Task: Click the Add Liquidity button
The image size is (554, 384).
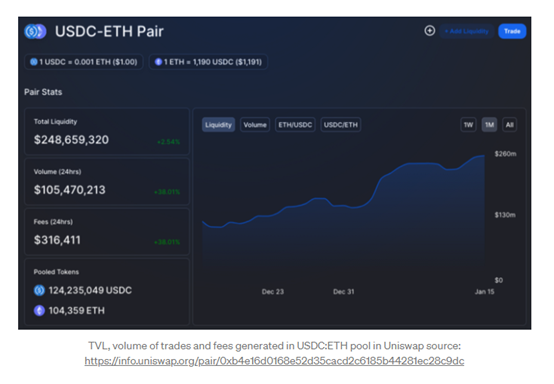Action: tap(466, 31)
